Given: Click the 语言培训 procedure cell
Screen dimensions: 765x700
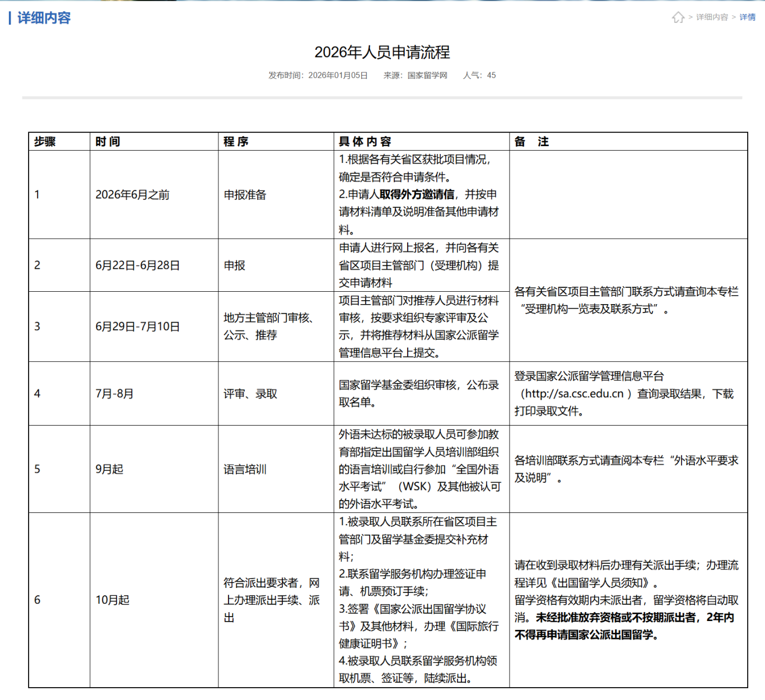Looking at the screenshot, I should click(x=245, y=469).
